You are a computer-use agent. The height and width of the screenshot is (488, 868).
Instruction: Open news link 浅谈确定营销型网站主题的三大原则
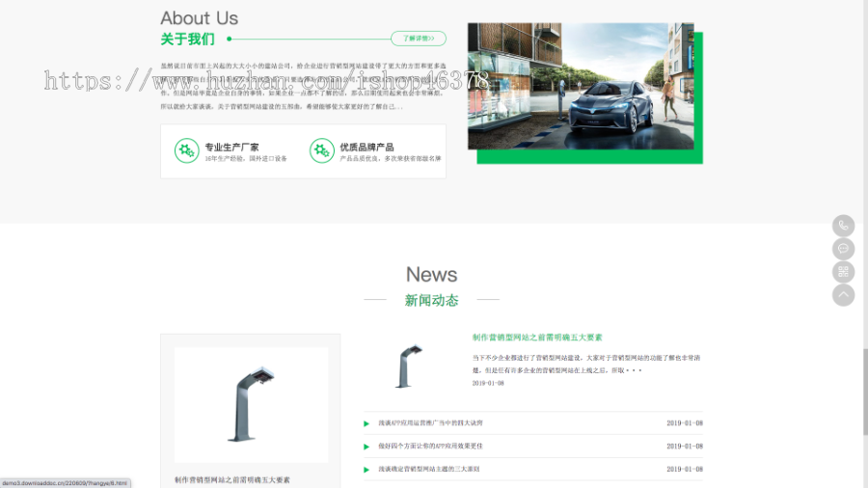pyautogui.click(x=428, y=469)
